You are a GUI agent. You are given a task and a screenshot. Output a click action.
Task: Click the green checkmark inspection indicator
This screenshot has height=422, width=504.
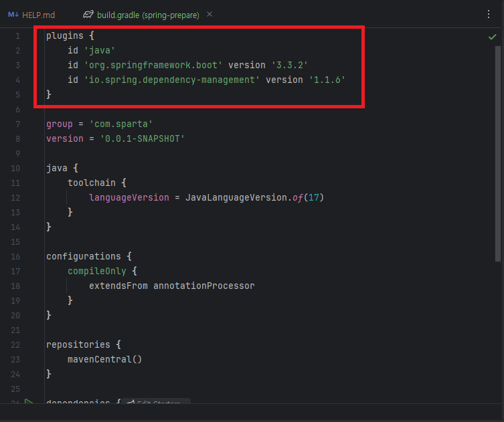point(492,37)
